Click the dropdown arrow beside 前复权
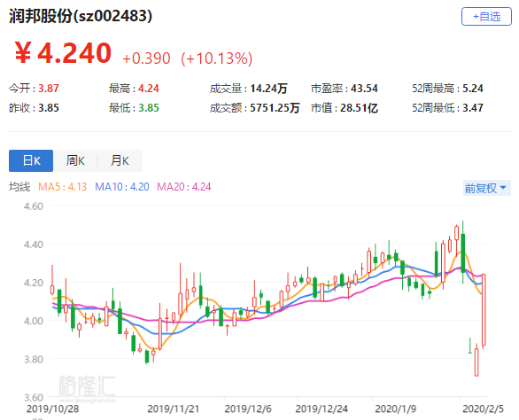 (x=503, y=188)
